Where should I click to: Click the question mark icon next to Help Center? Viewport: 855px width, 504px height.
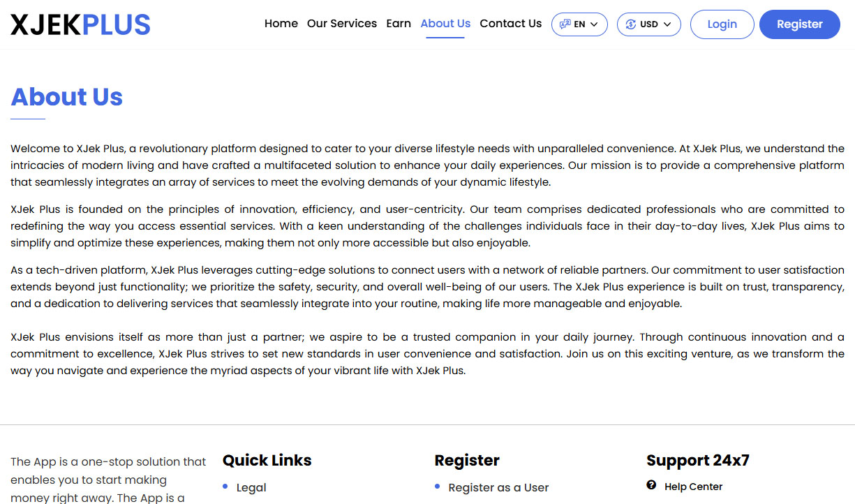651,485
